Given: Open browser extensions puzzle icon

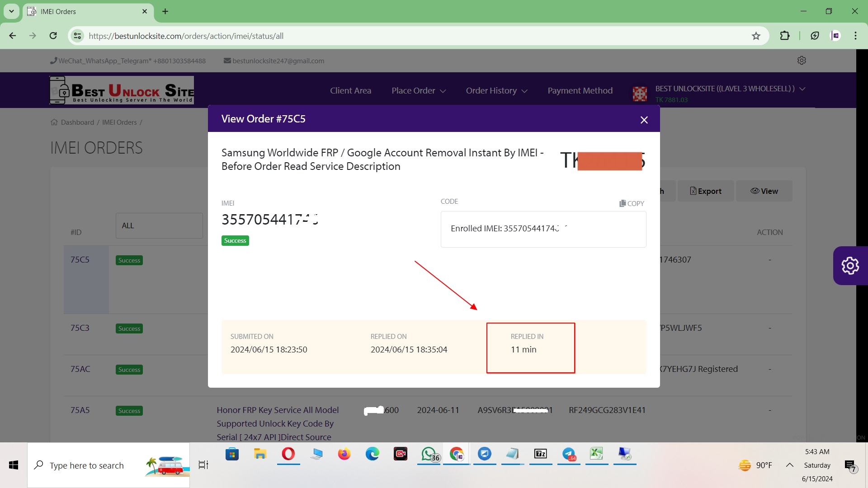Looking at the screenshot, I should pos(785,36).
